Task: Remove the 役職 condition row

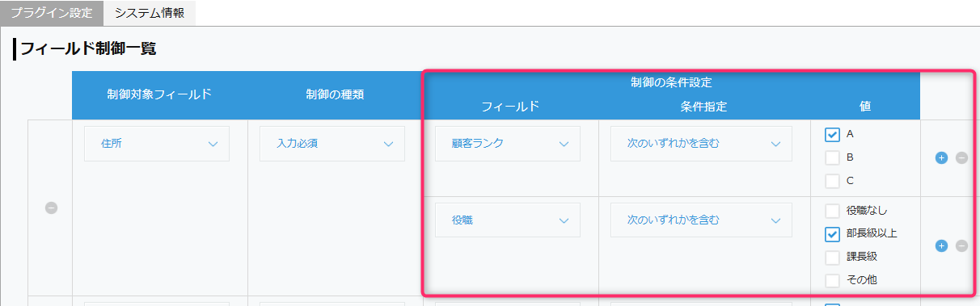Action: [961, 245]
